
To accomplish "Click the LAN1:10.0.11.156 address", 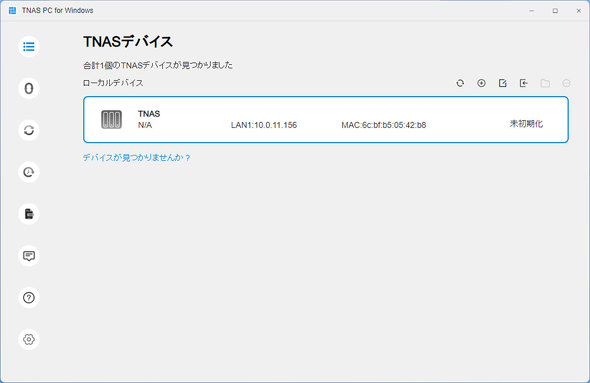I will (264, 125).
